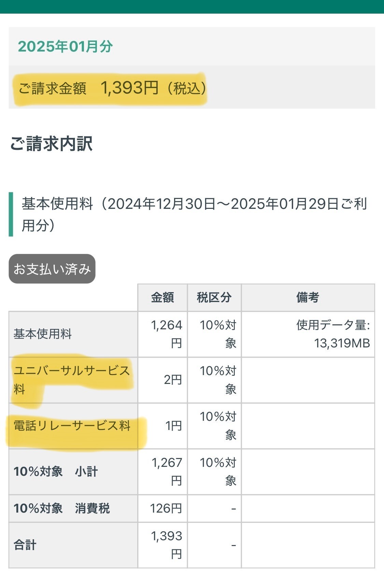Image resolution: width=384 pixels, height=588 pixels.
Task: Click the ご請求内訳 section heading
Action: (51, 143)
